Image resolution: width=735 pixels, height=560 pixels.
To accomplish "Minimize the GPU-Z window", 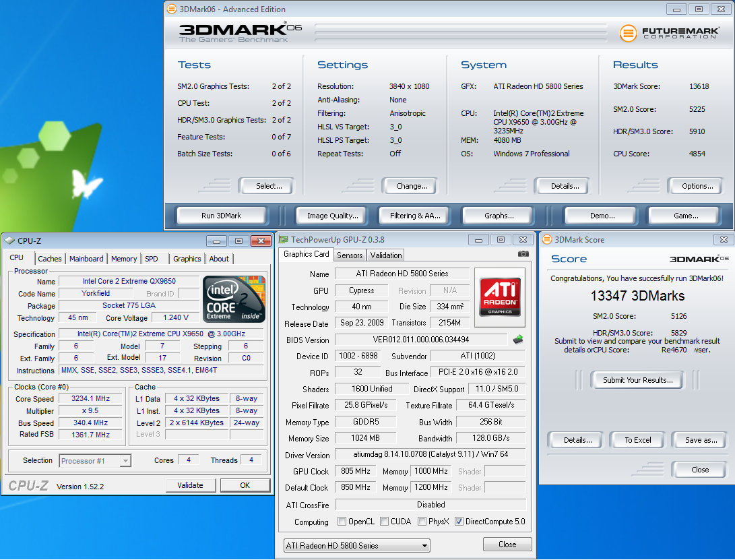I will coord(478,240).
